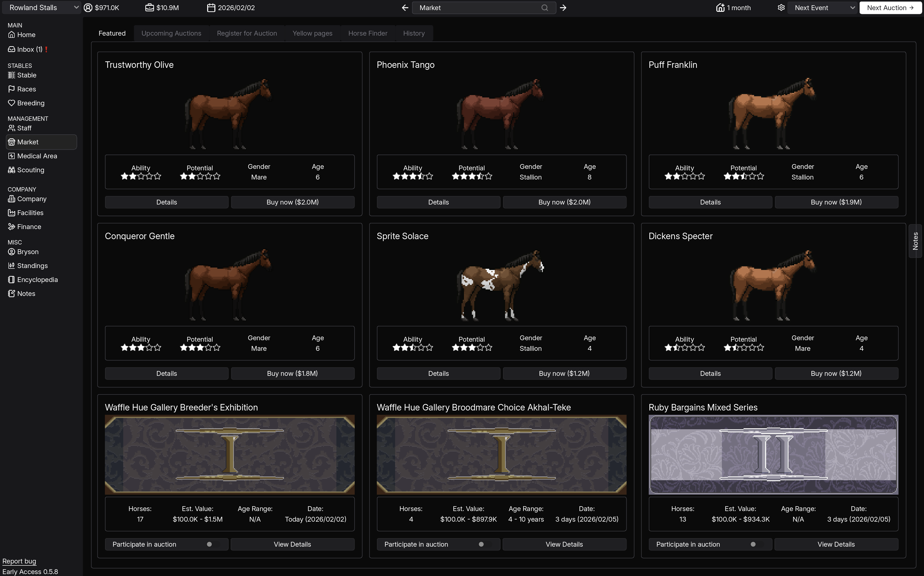
Task: Click the back navigation arrow
Action: point(405,8)
